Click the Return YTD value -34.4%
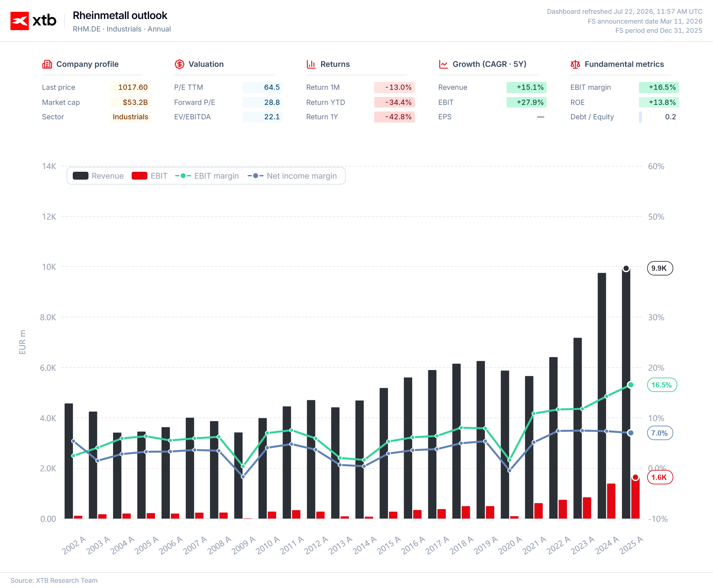Image resolution: width=713 pixels, height=588 pixels. [395, 102]
